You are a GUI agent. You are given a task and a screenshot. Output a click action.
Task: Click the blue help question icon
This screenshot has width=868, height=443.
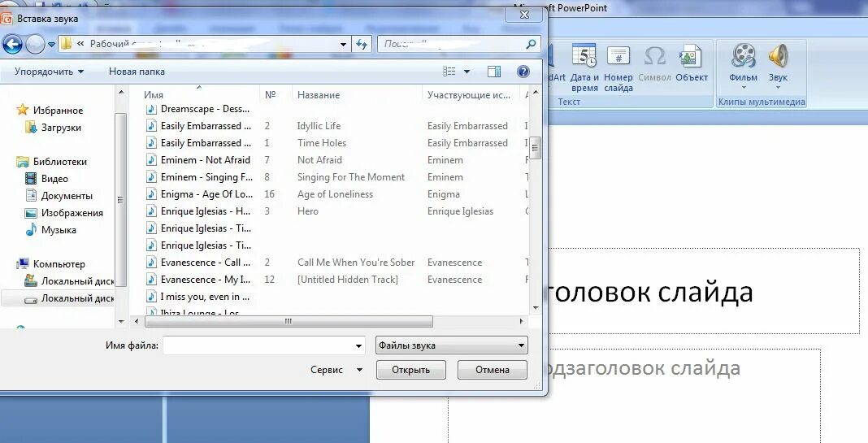click(523, 72)
